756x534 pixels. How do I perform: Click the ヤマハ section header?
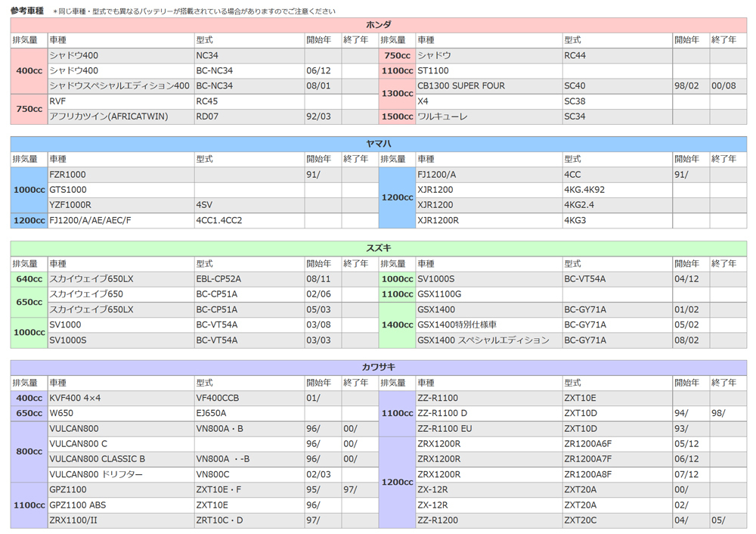378,144
